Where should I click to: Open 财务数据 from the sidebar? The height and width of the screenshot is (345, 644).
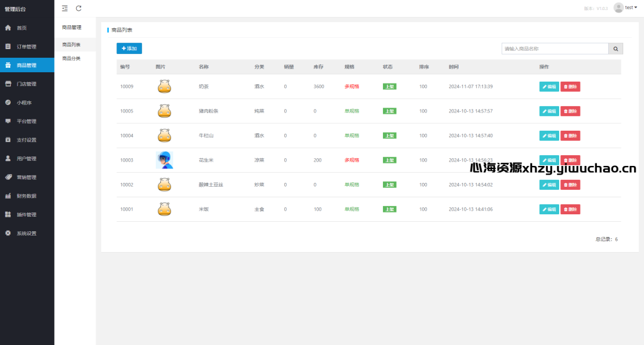[x=26, y=196]
